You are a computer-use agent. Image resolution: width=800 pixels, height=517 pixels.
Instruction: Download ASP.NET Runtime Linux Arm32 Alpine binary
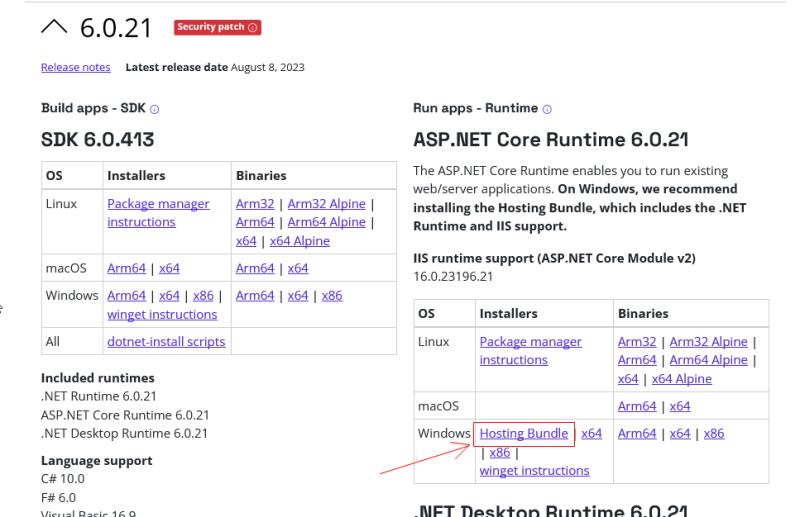(x=708, y=341)
